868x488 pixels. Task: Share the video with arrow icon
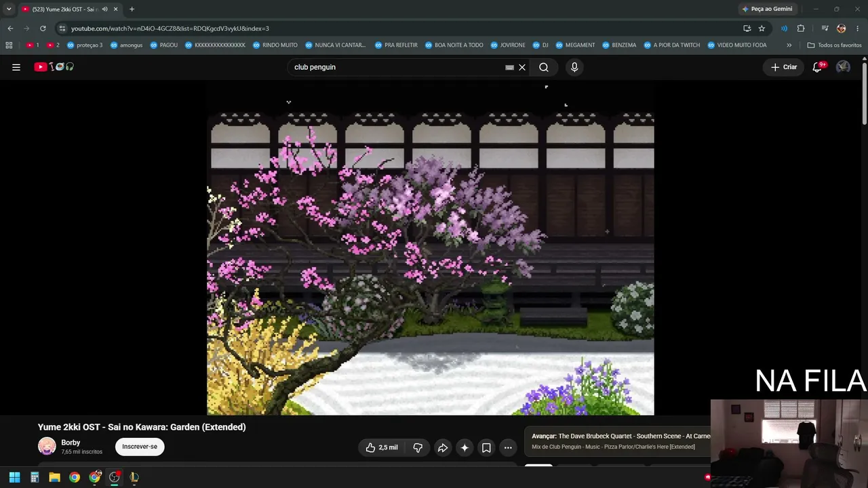pyautogui.click(x=443, y=447)
